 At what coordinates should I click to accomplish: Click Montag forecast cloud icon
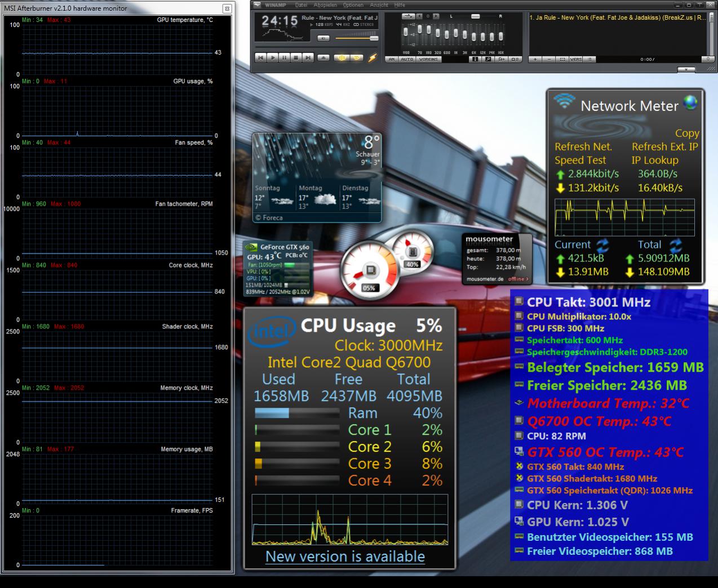(325, 199)
